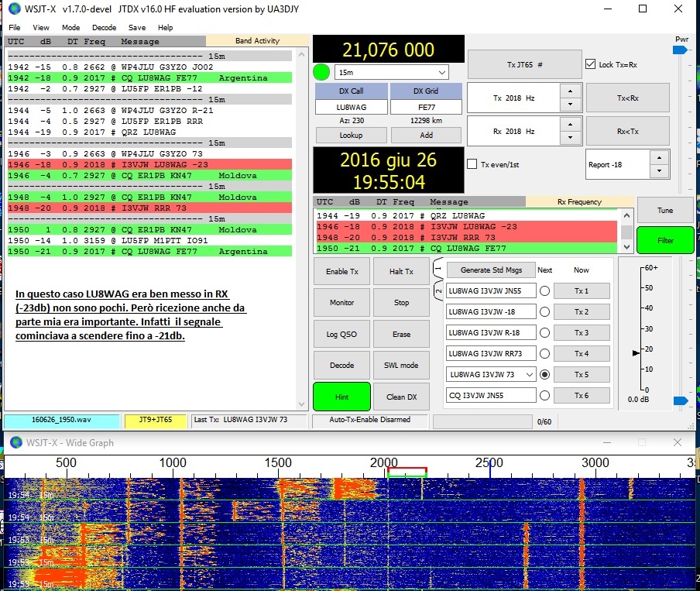Click the Wide Graph window globe icon
Screen dimensions: 700x591
pyautogui.click(x=16, y=442)
